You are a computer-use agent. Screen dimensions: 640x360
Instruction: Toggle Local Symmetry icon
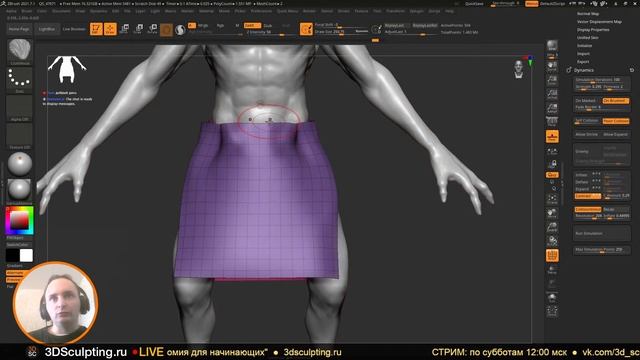tap(552, 152)
